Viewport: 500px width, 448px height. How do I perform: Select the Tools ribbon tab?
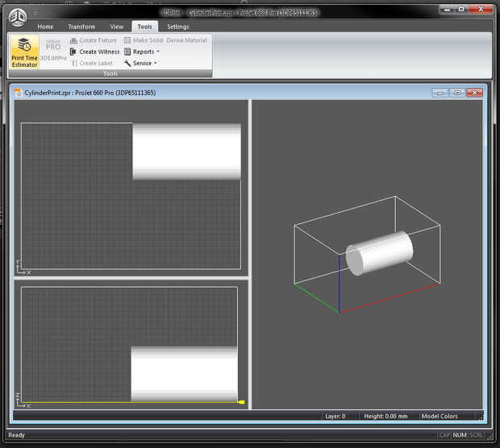coord(145,27)
